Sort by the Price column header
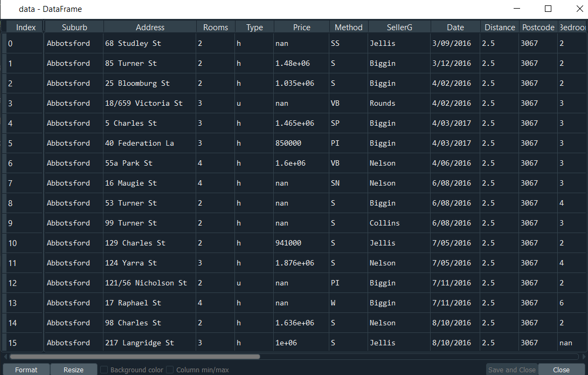The image size is (588, 375). tap(302, 27)
